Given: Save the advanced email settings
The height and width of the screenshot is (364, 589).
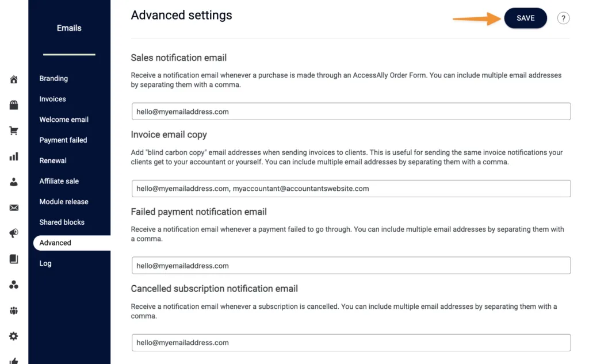Looking at the screenshot, I should (x=525, y=18).
